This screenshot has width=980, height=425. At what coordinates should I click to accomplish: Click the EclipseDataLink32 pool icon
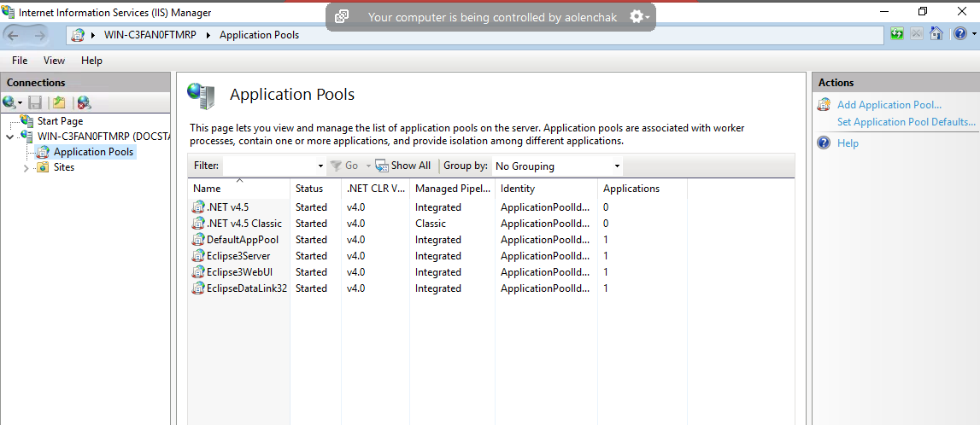[x=198, y=288]
